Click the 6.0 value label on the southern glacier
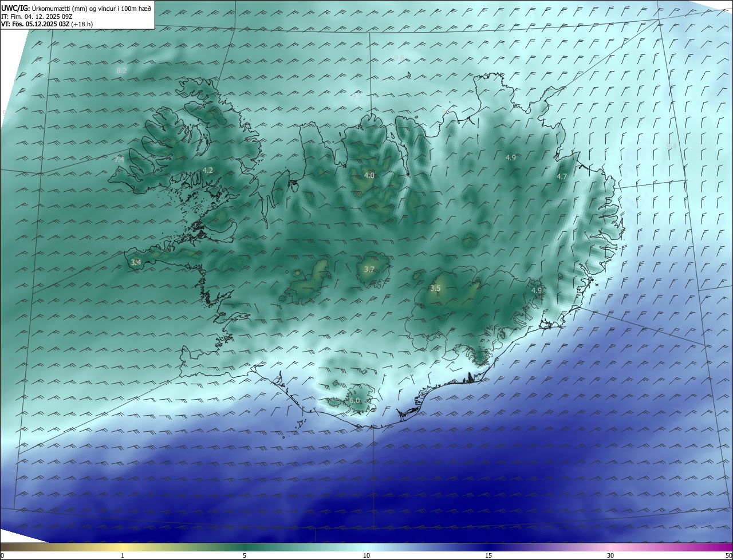Image resolution: width=733 pixels, height=560 pixels. coord(355,401)
